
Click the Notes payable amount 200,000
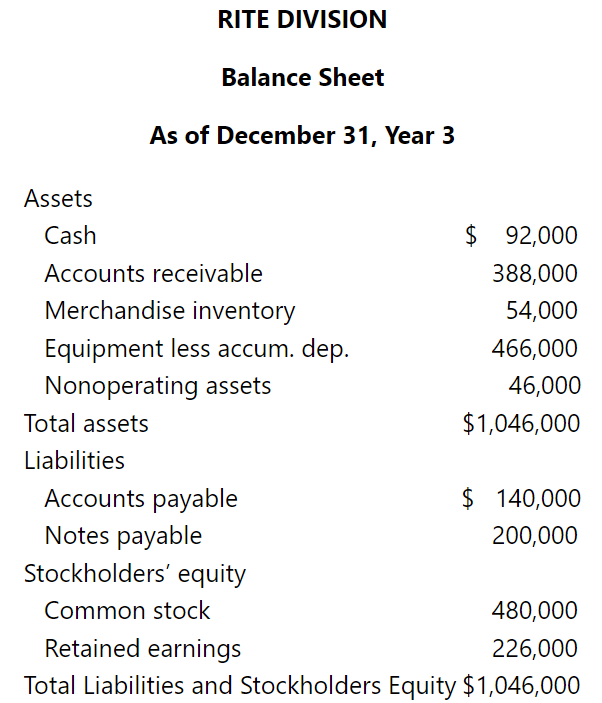coord(535,536)
